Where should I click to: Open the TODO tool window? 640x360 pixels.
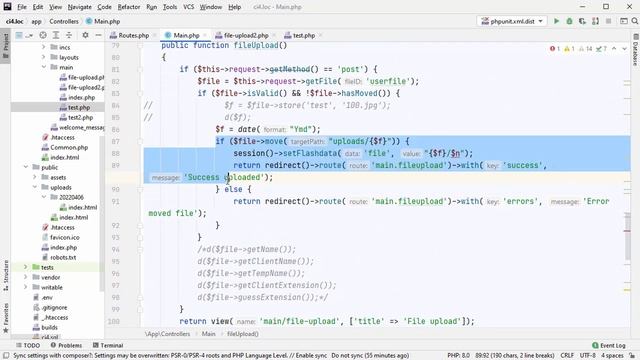click(28, 345)
